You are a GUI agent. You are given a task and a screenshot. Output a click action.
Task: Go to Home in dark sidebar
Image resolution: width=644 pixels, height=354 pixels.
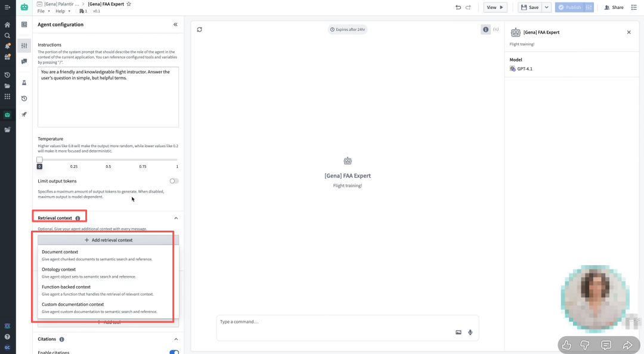click(x=7, y=24)
